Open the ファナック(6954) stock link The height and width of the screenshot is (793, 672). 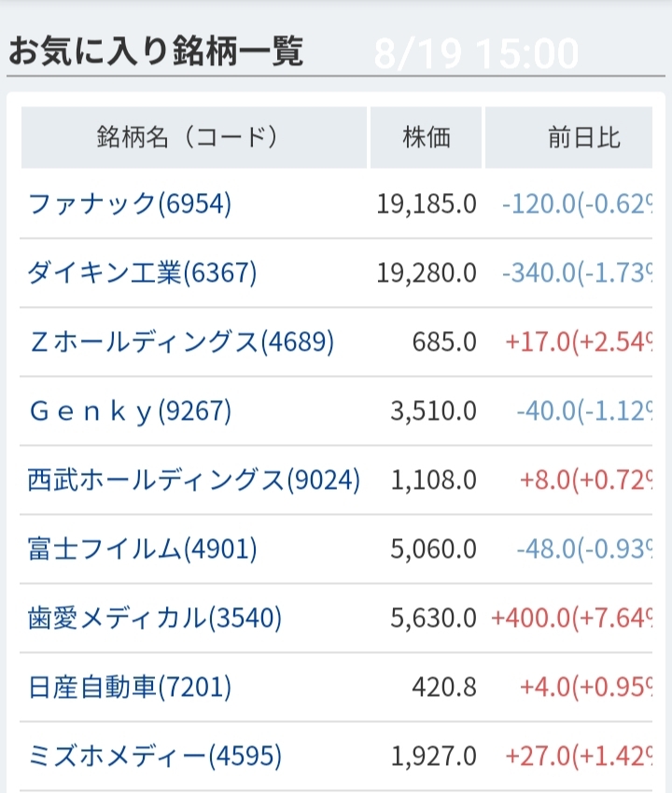[x=130, y=203]
